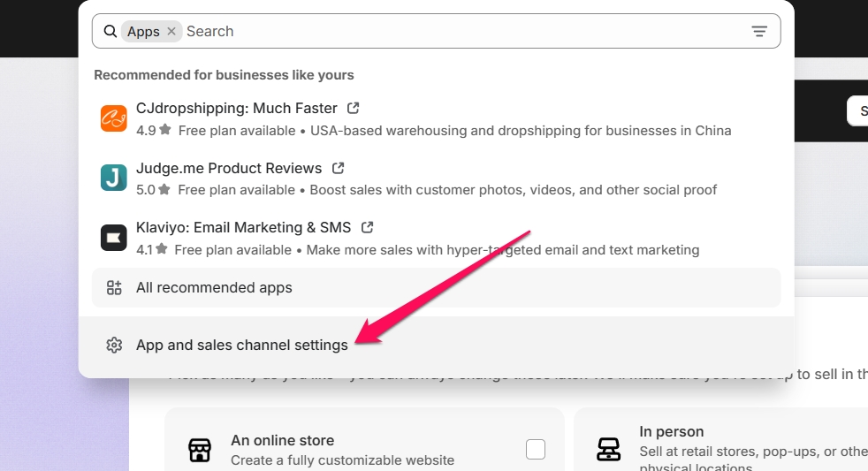Open All recommended apps
This screenshot has height=471, width=868.
437,287
